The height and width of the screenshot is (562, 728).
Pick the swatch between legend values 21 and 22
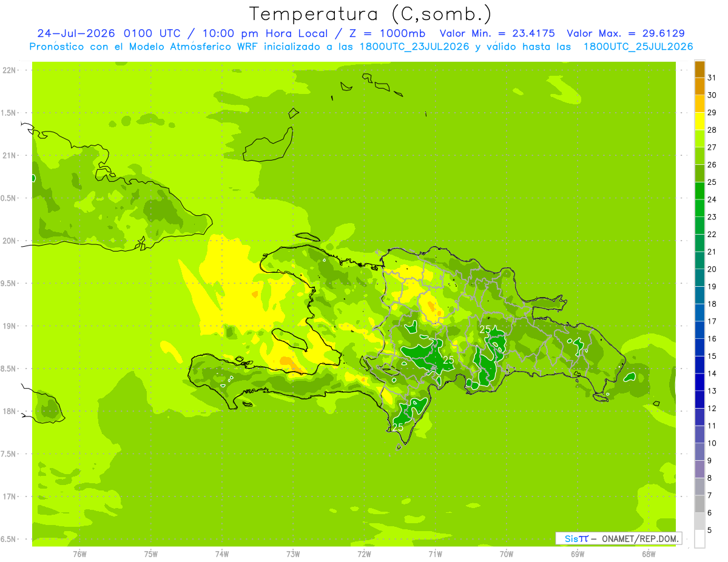click(x=699, y=243)
